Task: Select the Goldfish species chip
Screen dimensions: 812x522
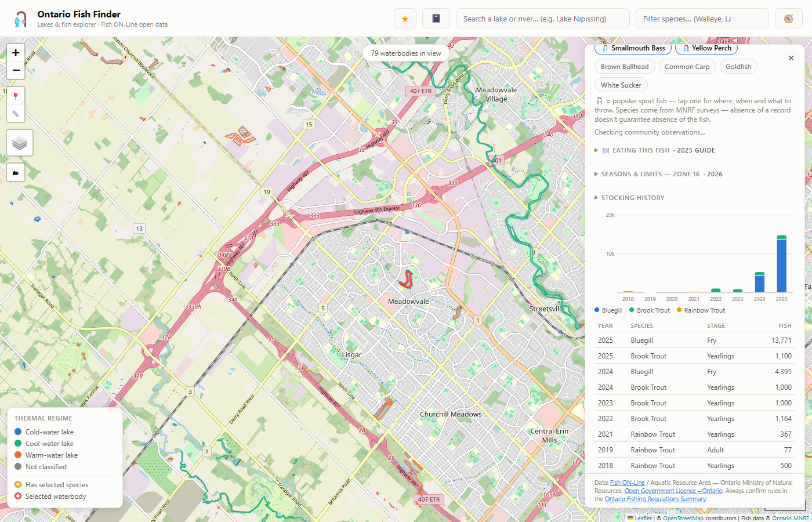Action: click(x=738, y=67)
